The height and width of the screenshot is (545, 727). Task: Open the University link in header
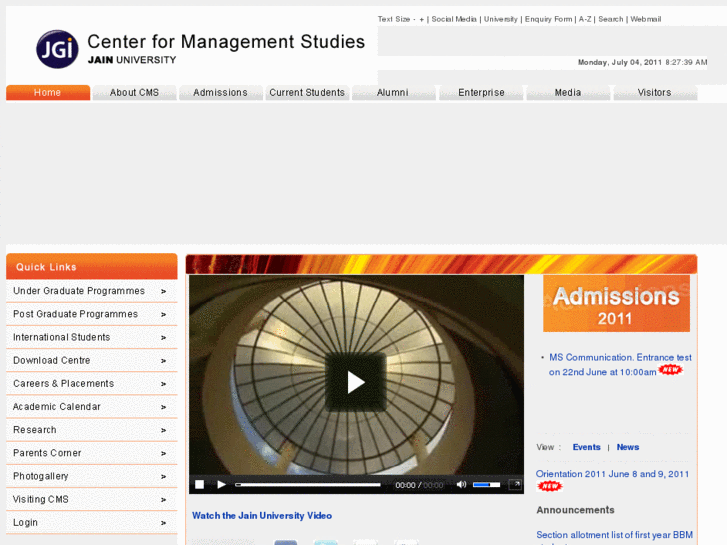pos(501,19)
